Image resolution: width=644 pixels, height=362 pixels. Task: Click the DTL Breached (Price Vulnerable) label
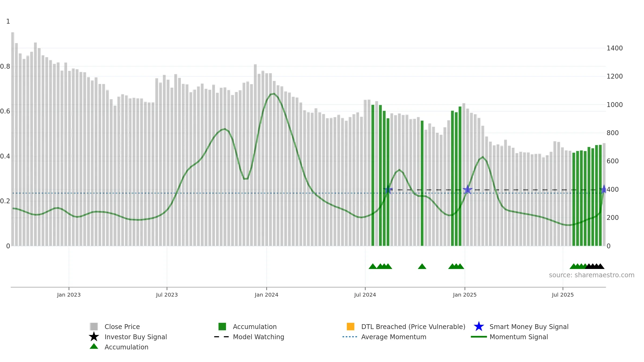413,327
